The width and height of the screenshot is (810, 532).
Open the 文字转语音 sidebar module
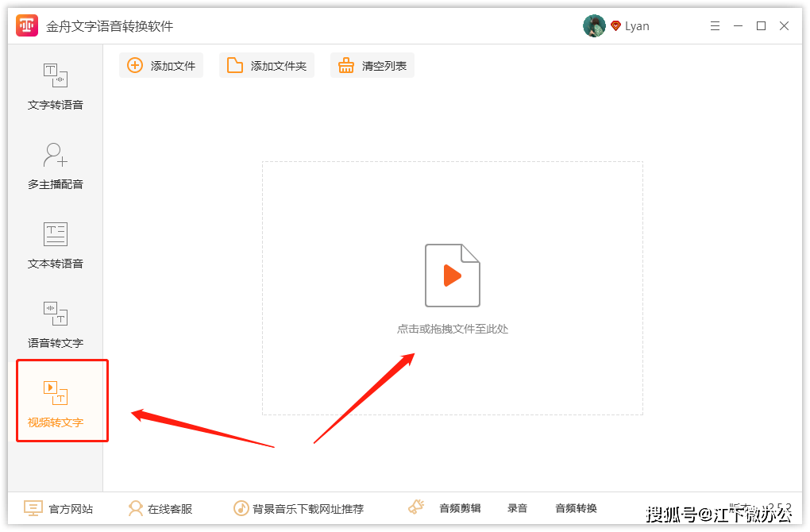[56, 86]
